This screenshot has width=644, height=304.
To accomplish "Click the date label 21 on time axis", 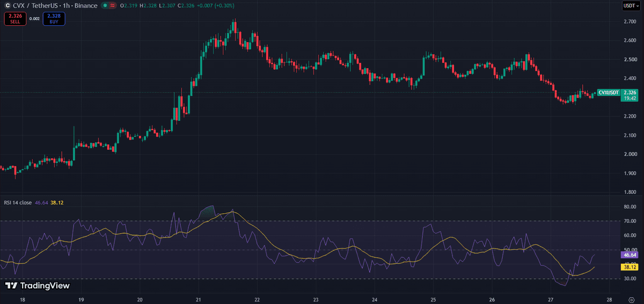I will click(198, 300).
